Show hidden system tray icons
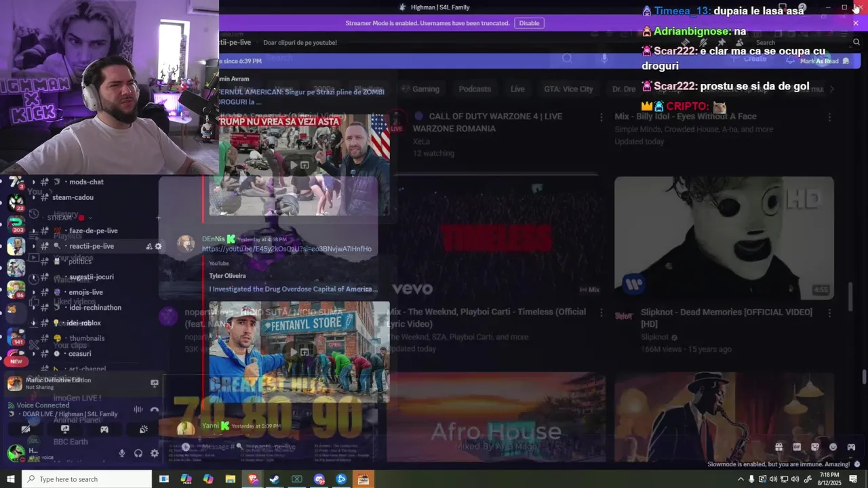 [x=741, y=479]
